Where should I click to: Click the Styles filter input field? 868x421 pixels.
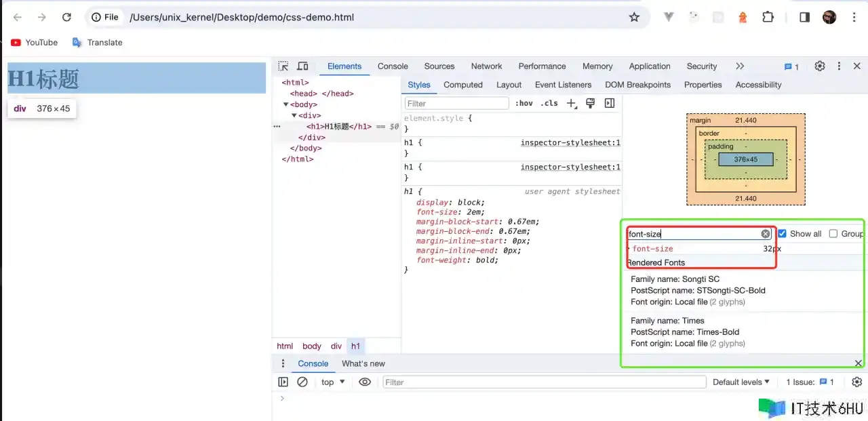click(456, 104)
